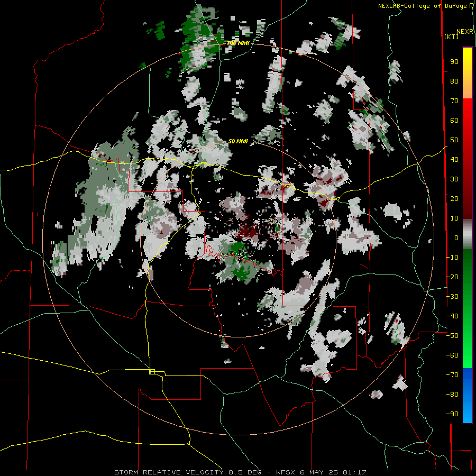
Task: Click the "01:17" timestamp text
Action: (x=354, y=472)
